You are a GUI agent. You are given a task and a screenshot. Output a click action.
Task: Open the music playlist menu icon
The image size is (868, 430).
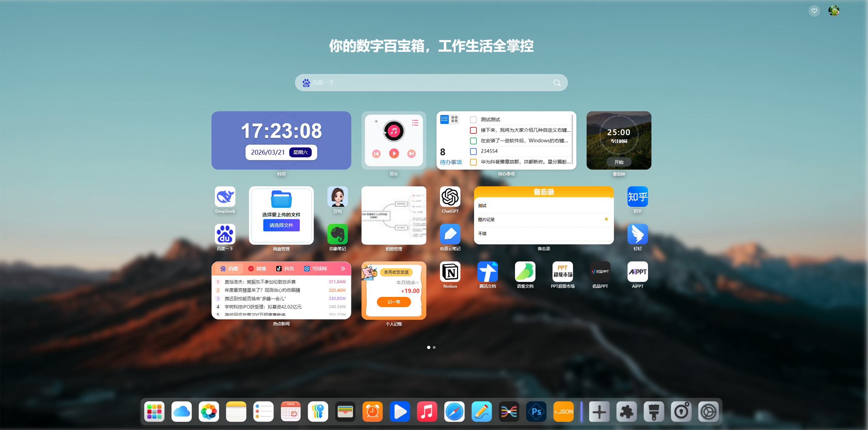(x=415, y=123)
